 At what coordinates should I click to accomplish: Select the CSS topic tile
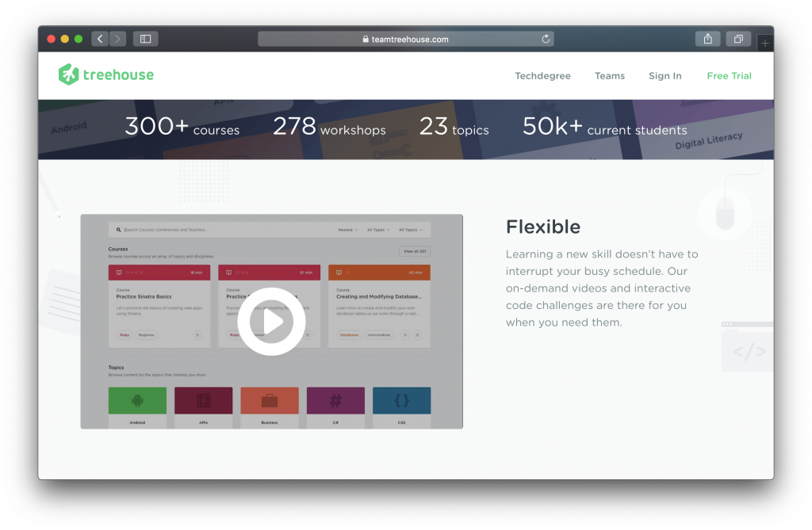402,407
